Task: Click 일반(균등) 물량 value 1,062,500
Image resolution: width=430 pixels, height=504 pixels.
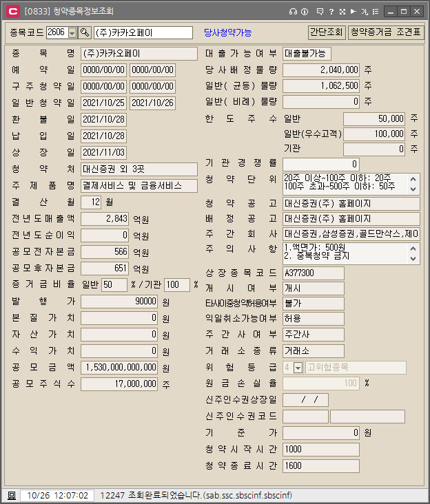Action: [321, 86]
